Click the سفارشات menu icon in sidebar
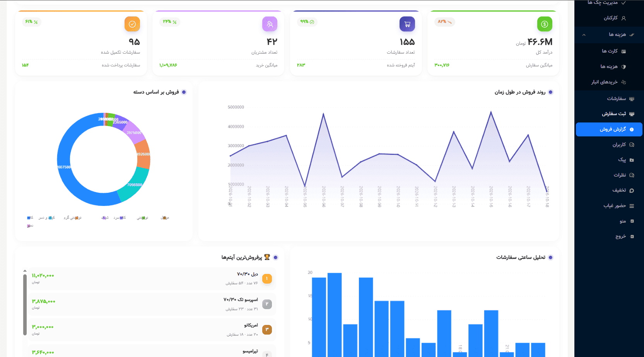 click(x=632, y=99)
